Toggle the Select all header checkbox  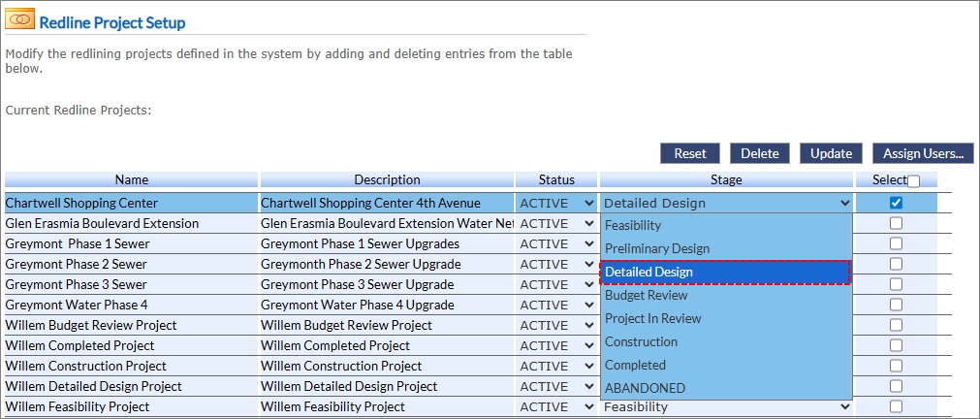(x=913, y=181)
